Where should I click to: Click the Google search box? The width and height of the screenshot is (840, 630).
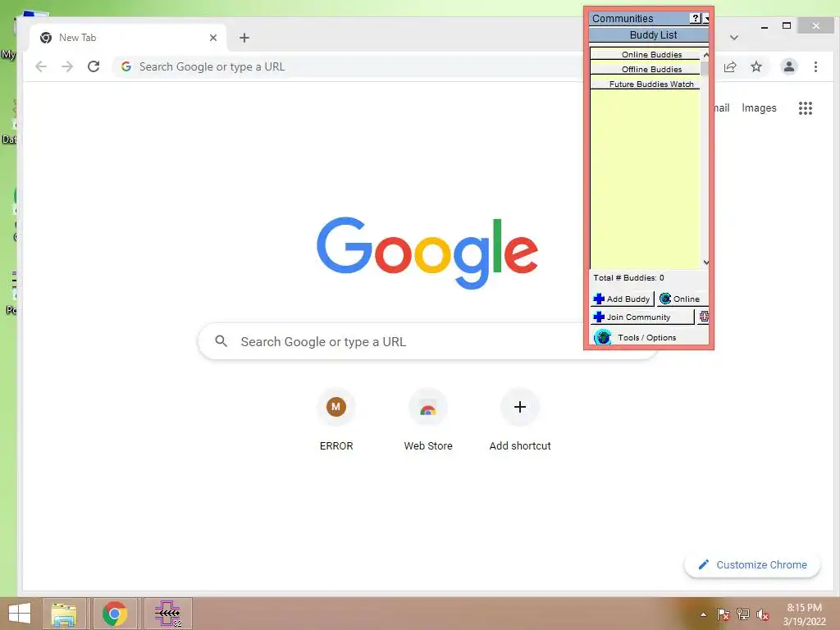click(x=427, y=341)
